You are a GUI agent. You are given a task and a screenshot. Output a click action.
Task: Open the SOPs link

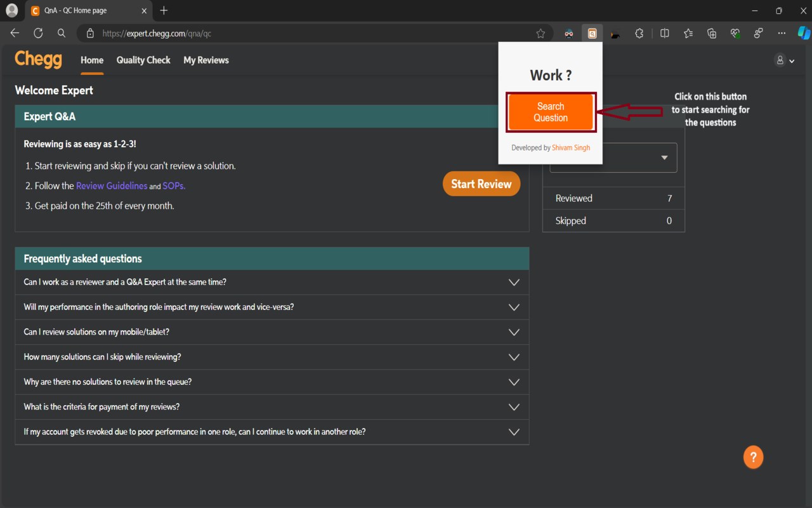(x=174, y=186)
